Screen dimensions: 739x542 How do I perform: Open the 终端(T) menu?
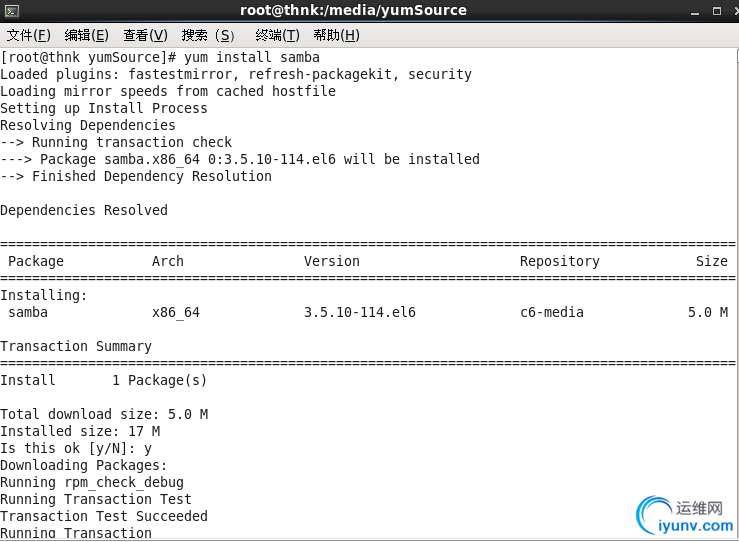(277, 35)
